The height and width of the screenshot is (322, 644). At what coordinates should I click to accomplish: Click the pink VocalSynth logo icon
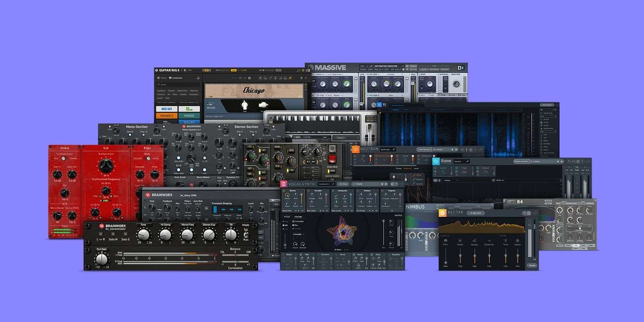[x=284, y=184]
